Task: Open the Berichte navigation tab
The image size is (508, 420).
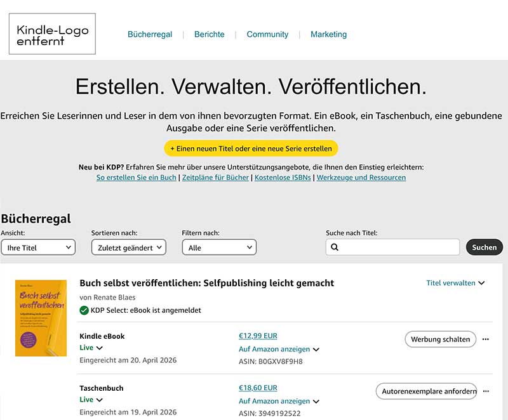Action: coord(210,34)
